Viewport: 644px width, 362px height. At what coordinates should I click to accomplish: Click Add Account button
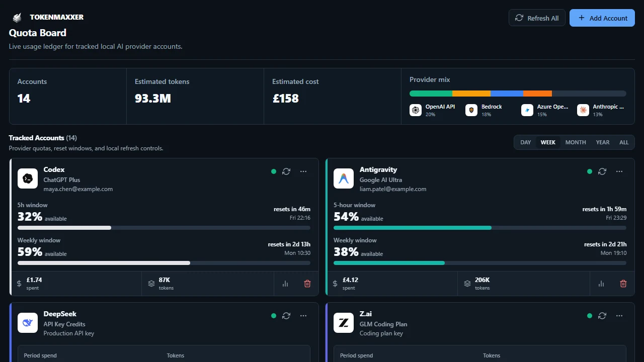[x=602, y=18]
